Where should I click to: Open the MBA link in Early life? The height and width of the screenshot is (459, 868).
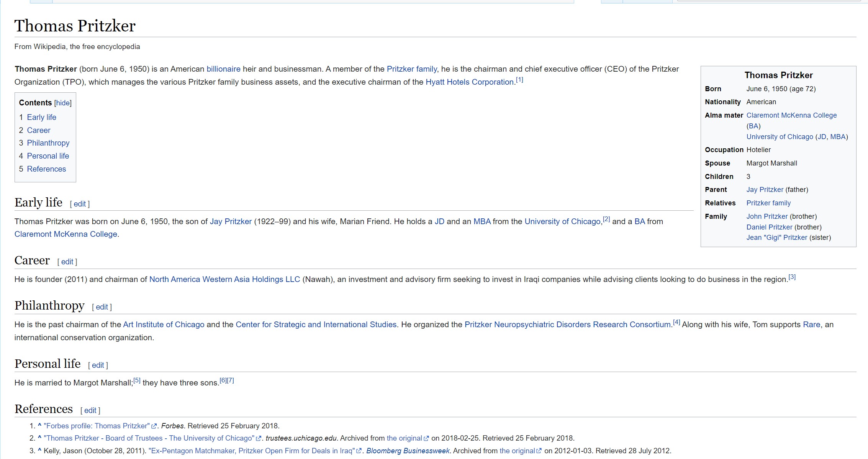pos(482,221)
